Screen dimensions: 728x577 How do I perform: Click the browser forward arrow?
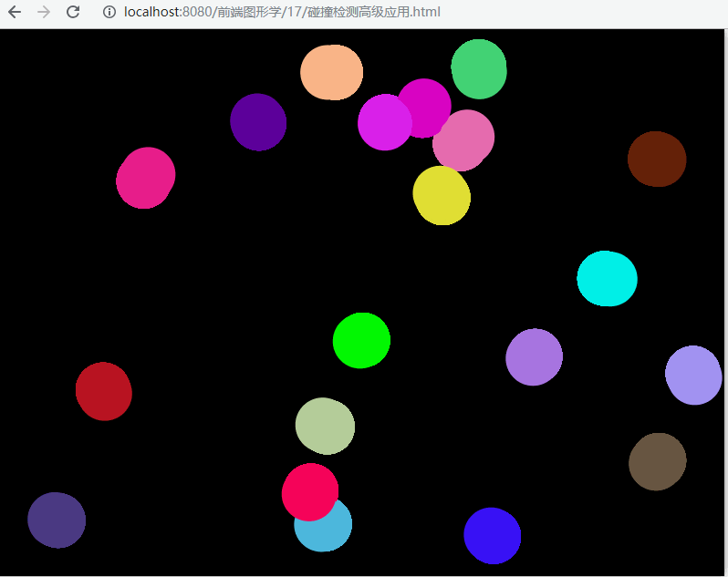tap(44, 12)
